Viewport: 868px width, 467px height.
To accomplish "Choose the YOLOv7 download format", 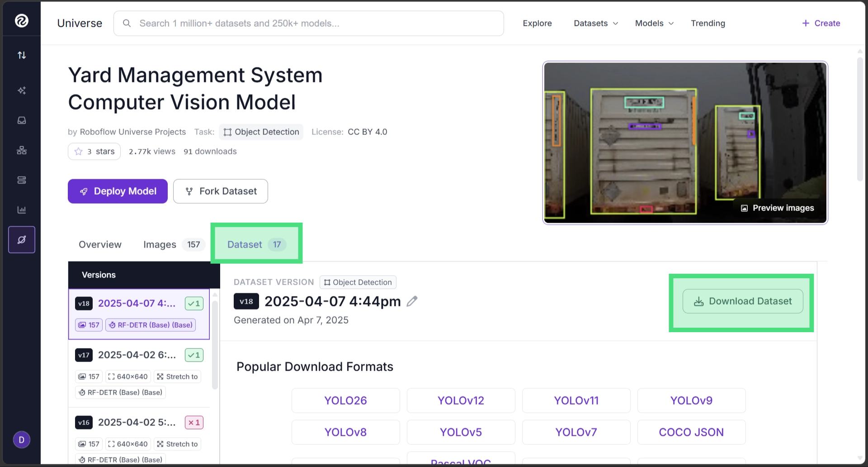I will click(576, 432).
